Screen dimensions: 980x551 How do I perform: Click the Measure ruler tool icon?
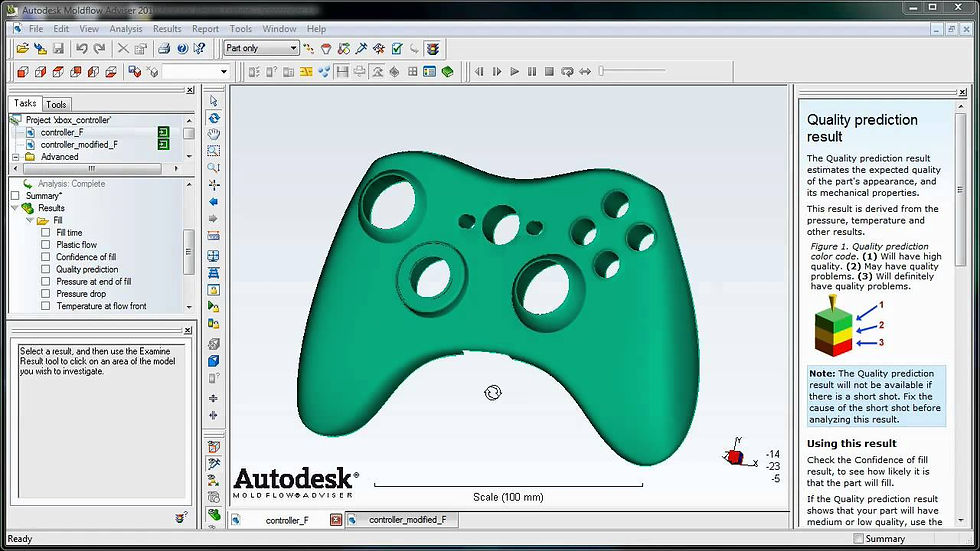click(214, 236)
